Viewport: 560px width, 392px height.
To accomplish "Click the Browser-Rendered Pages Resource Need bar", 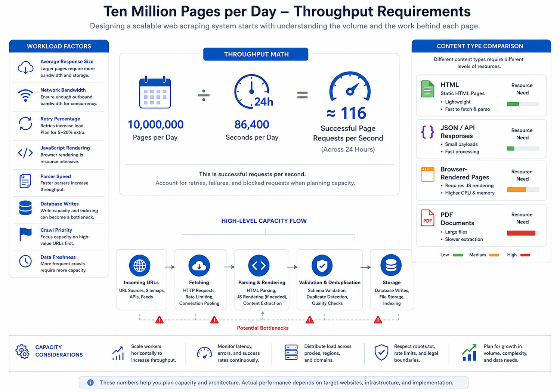I will tap(523, 190).
